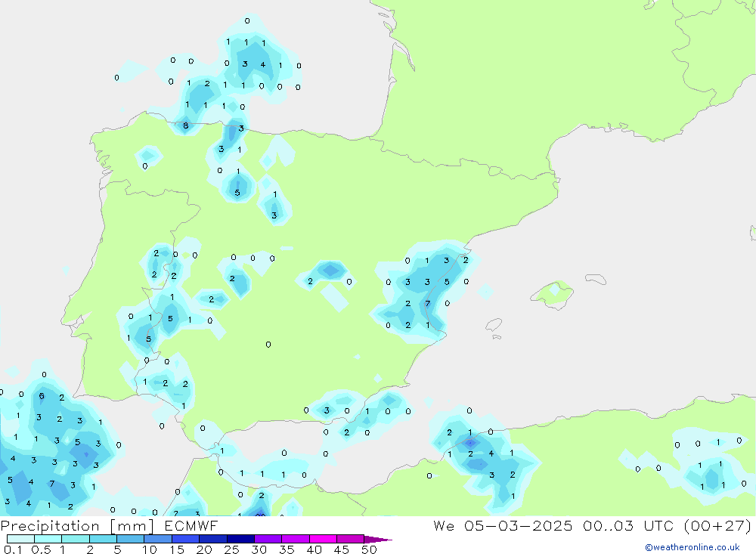Click the purple arrow tip of the legend

(378, 540)
